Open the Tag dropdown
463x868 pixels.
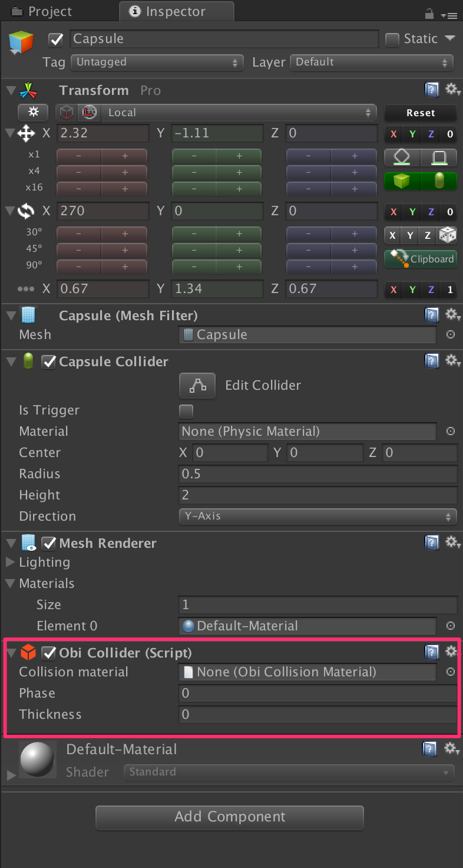(157, 62)
